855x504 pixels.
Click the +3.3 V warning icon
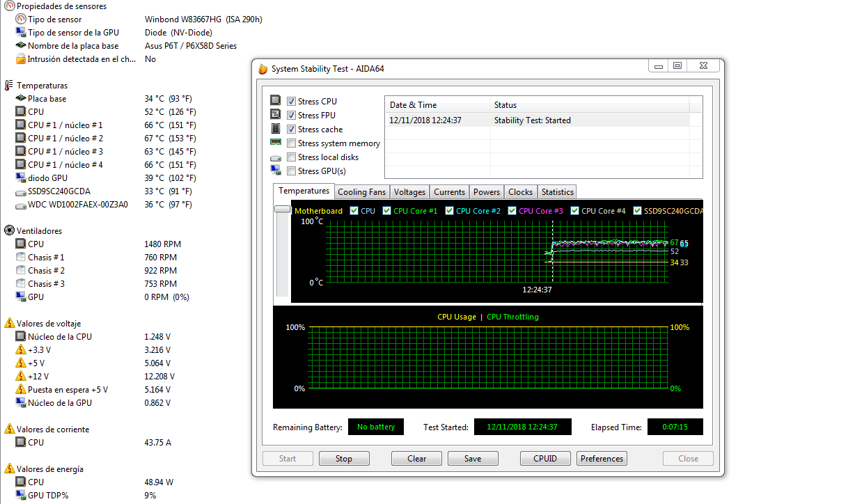(21, 350)
